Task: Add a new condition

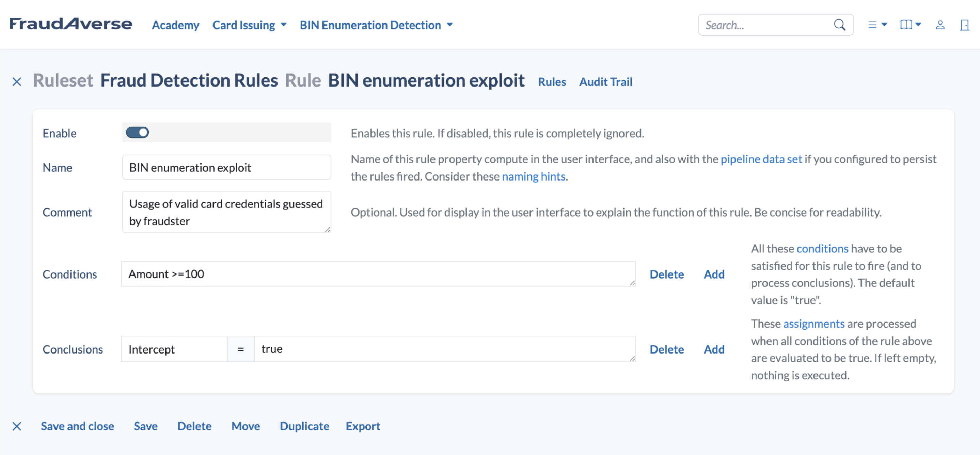Action: [x=714, y=274]
